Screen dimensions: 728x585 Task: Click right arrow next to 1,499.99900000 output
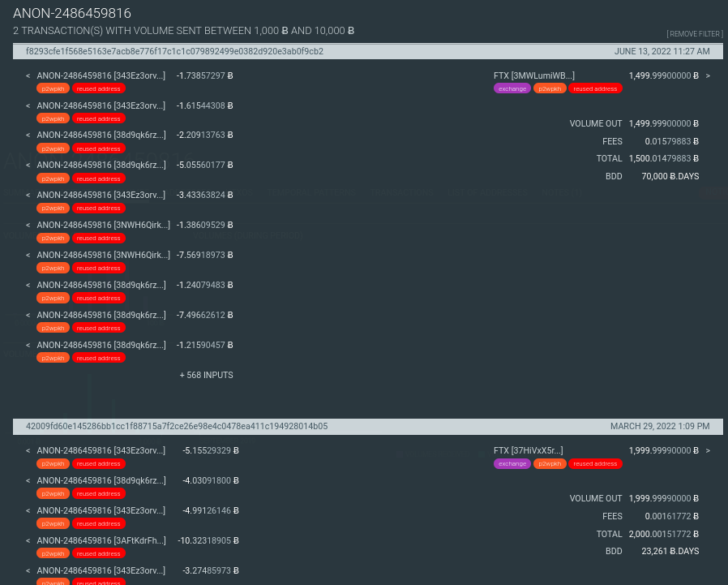coord(708,75)
